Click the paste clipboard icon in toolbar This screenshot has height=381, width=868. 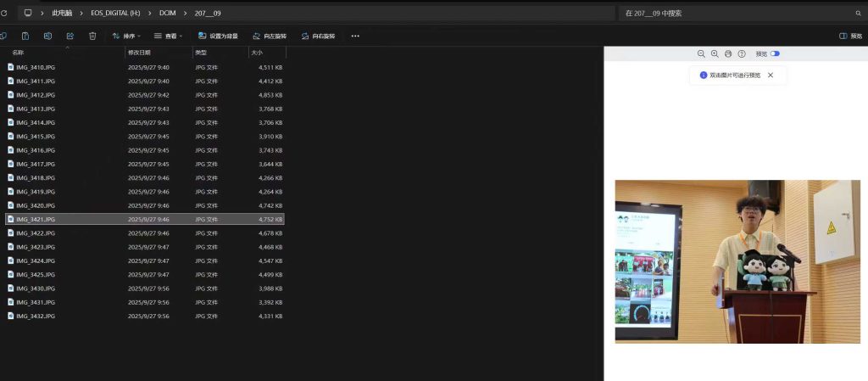pyautogui.click(x=25, y=36)
